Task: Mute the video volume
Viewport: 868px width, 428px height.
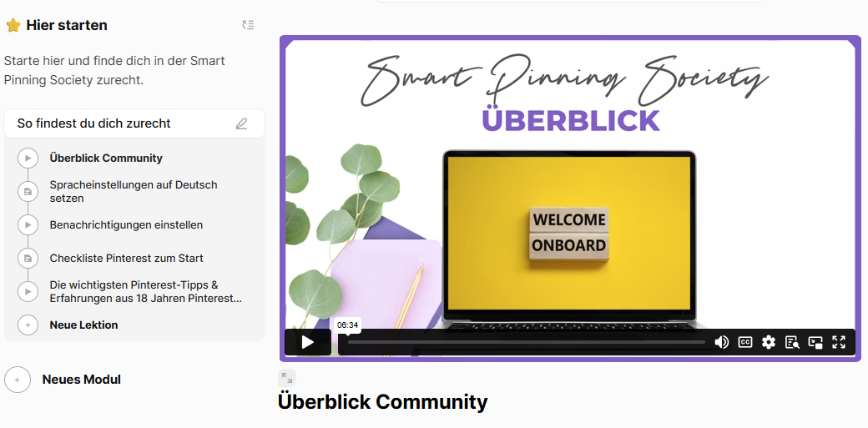Action: click(x=722, y=342)
